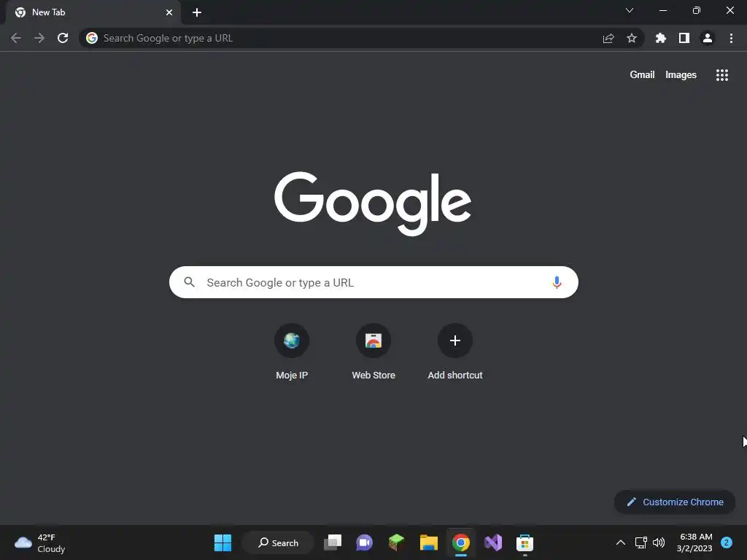This screenshot has height=560, width=747.
Task: Click the Chrome icon on taskbar
Action: pos(461,542)
